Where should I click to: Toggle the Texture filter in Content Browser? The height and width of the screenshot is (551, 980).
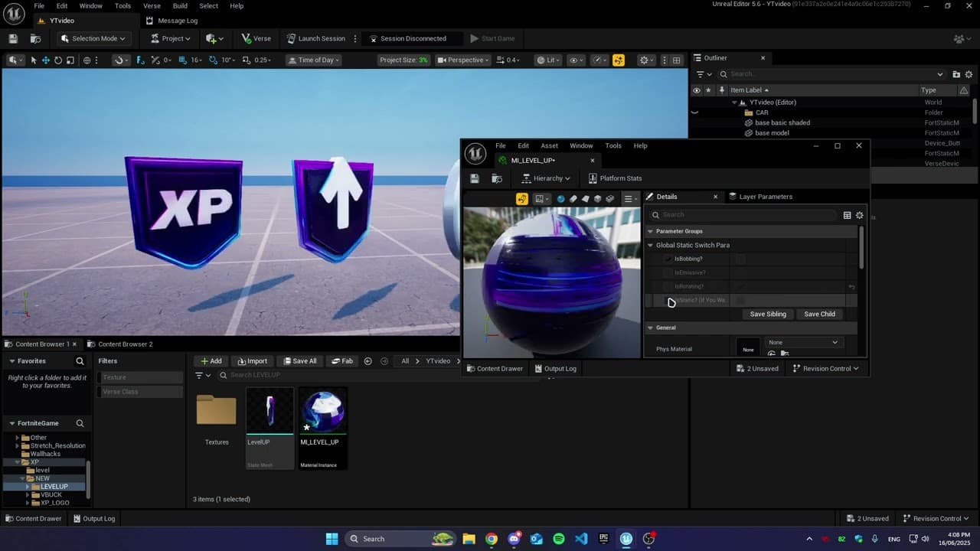(x=140, y=377)
